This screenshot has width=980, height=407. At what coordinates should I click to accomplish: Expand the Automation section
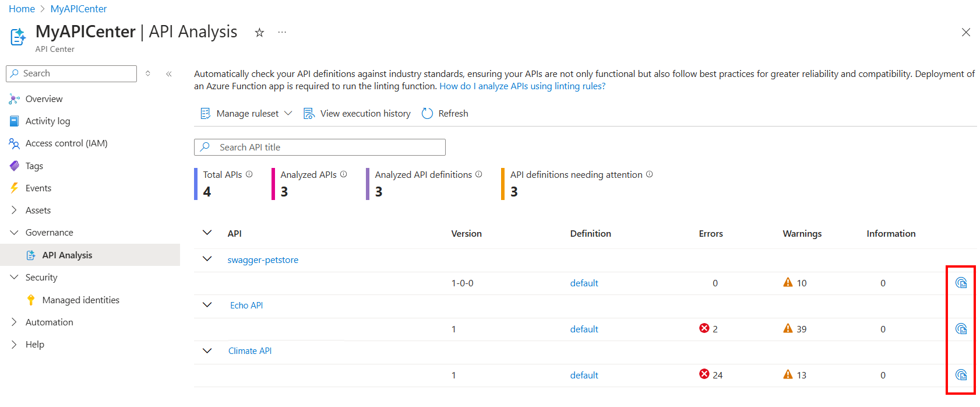click(x=14, y=322)
